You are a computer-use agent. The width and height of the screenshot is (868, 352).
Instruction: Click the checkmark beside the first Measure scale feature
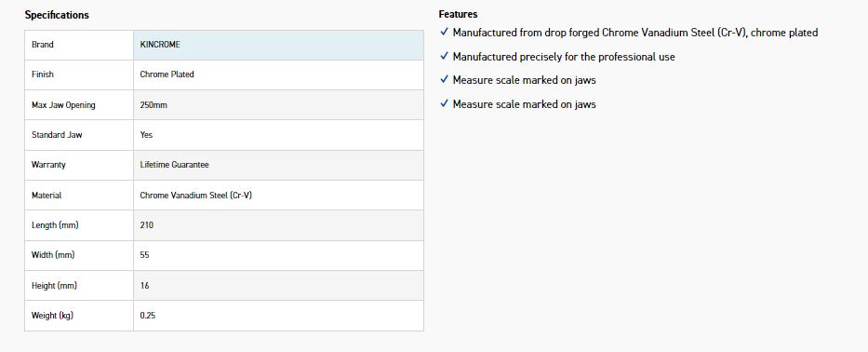(x=444, y=80)
